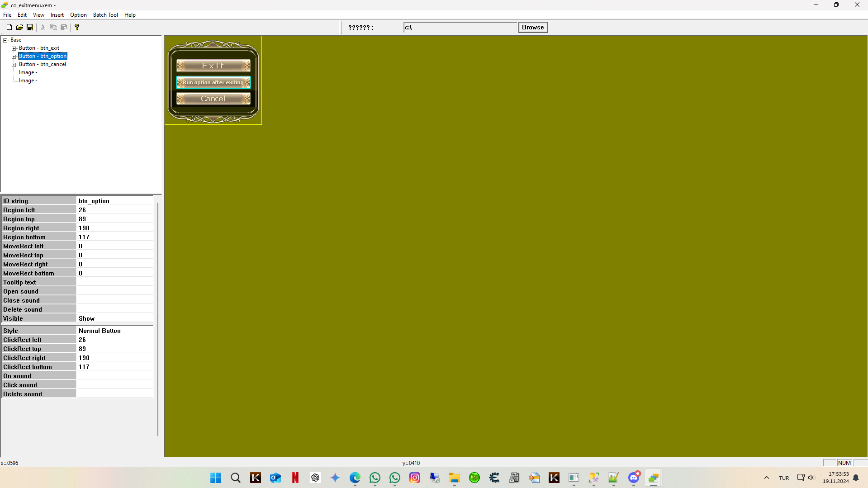Click the Paste clipboard icon
Viewport: 868px width, 488px height.
pos(64,27)
